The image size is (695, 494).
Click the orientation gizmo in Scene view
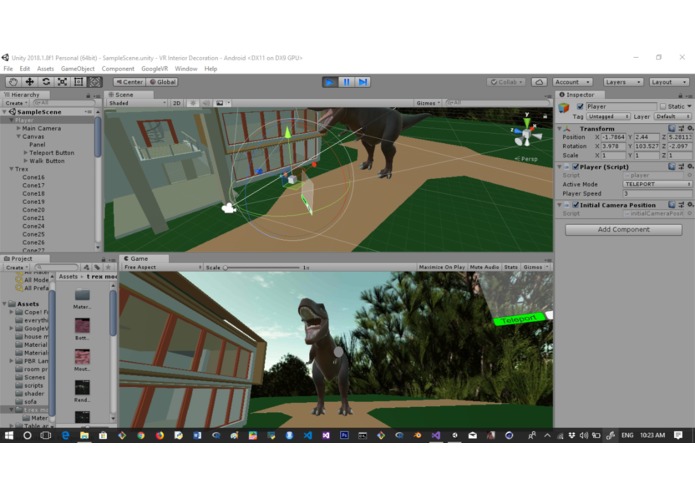[527, 132]
